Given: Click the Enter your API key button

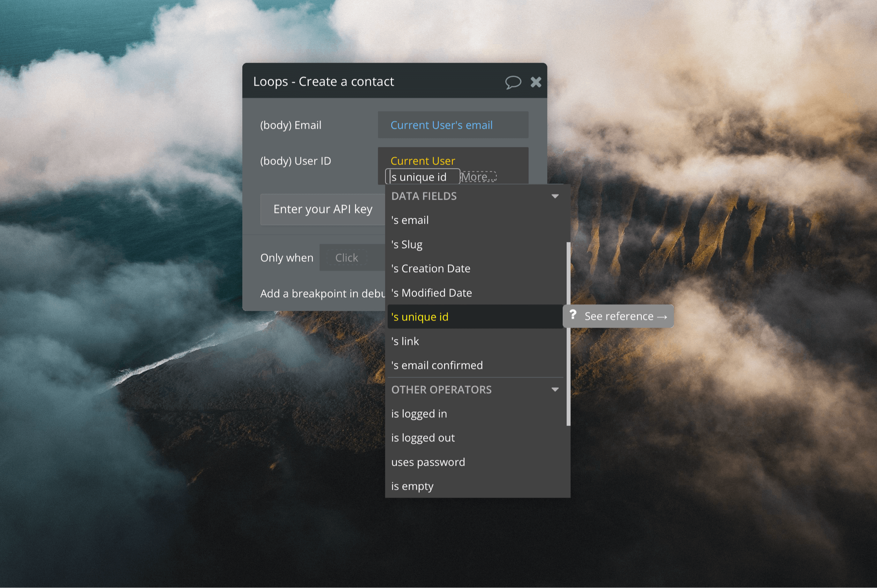Looking at the screenshot, I should pyautogui.click(x=323, y=210).
